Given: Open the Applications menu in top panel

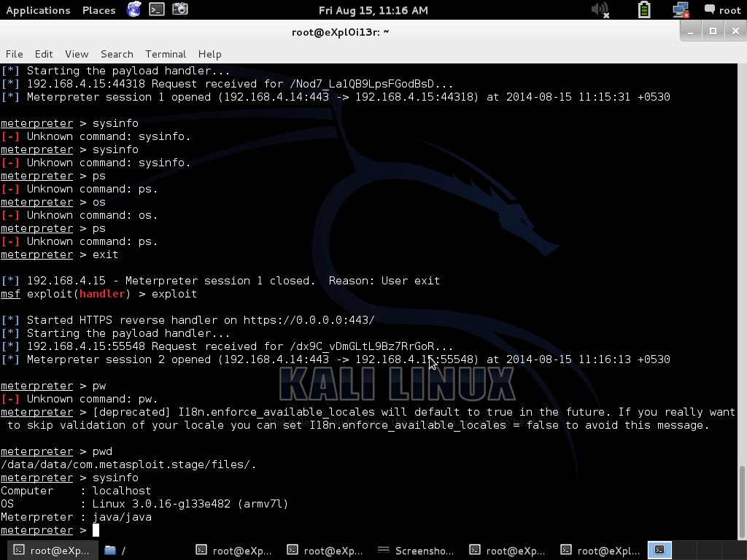Looking at the screenshot, I should [x=38, y=10].
